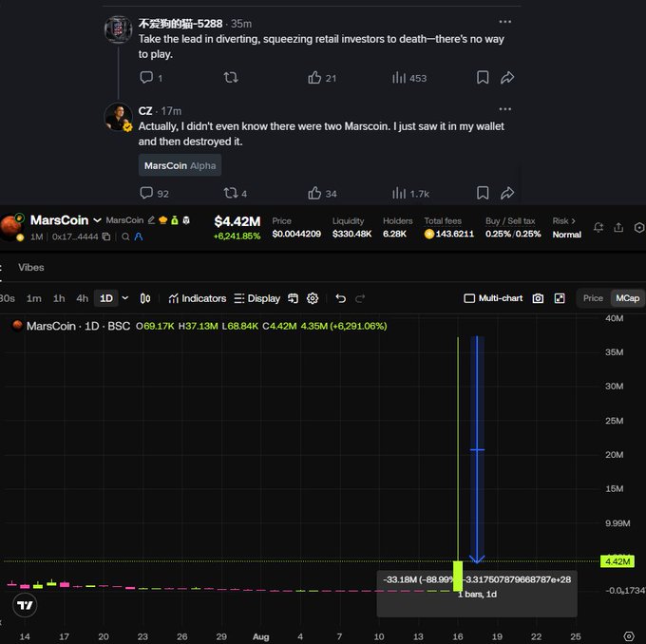Select 4h timeframe

pyautogui.click(x=82, y=298)
